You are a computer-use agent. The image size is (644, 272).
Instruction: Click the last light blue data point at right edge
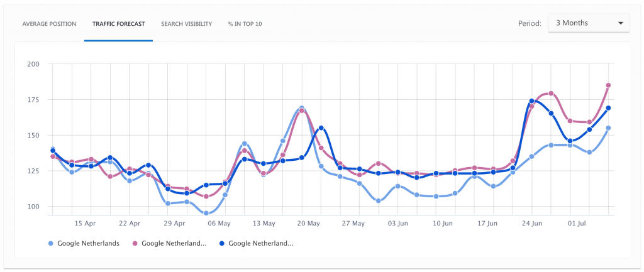[x=609, y=128]
